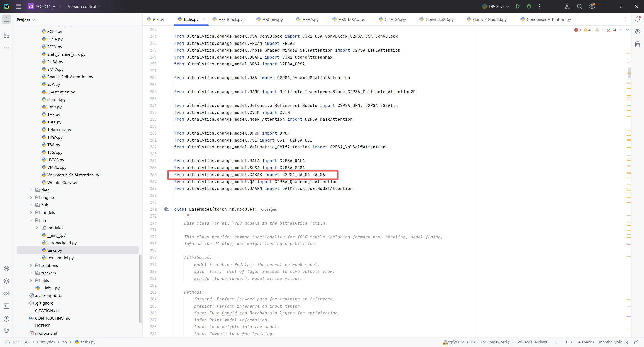Open the Problems tool window
The height and width of the screenshot is (347, 644).
[x=6, y=319]
